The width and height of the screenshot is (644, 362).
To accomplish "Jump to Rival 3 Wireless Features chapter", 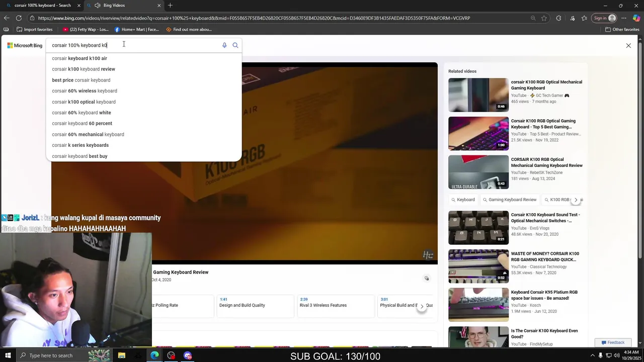I will point(336,306).
